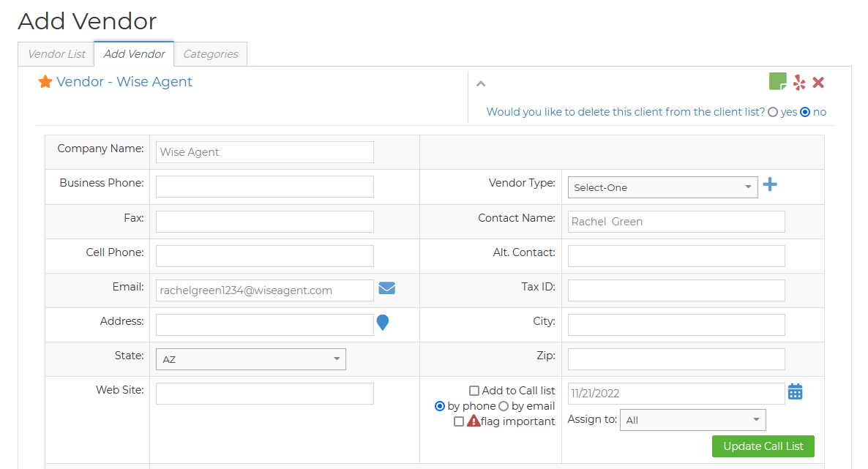Click the Email input field
This screenshot has width=868, height=469.
tap(265, 290)
